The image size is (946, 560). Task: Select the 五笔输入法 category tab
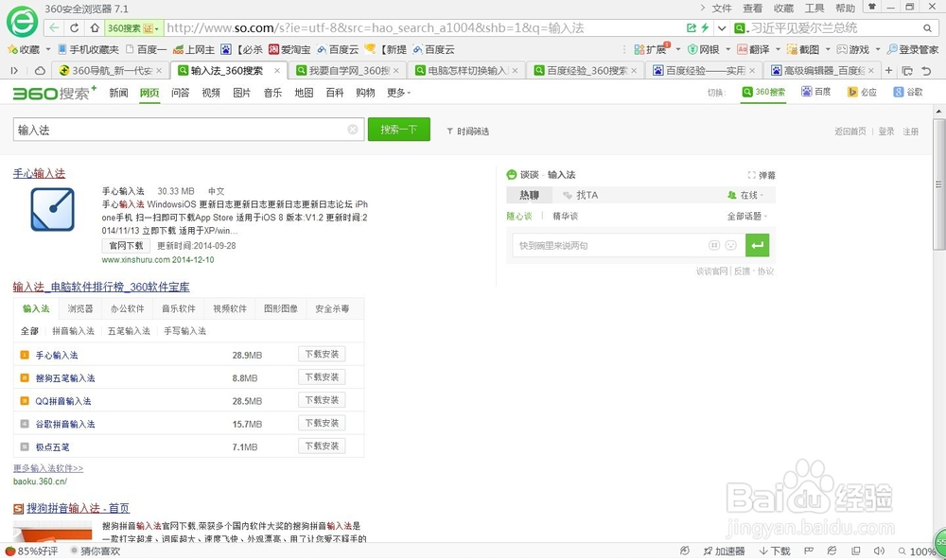click(x=129, y=331)
